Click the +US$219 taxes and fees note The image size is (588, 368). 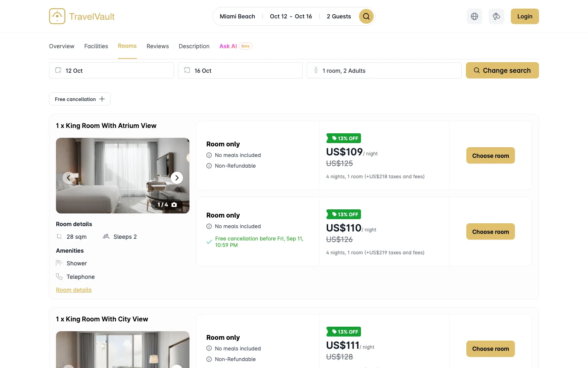pyautogui.click(x=375, y=253)
